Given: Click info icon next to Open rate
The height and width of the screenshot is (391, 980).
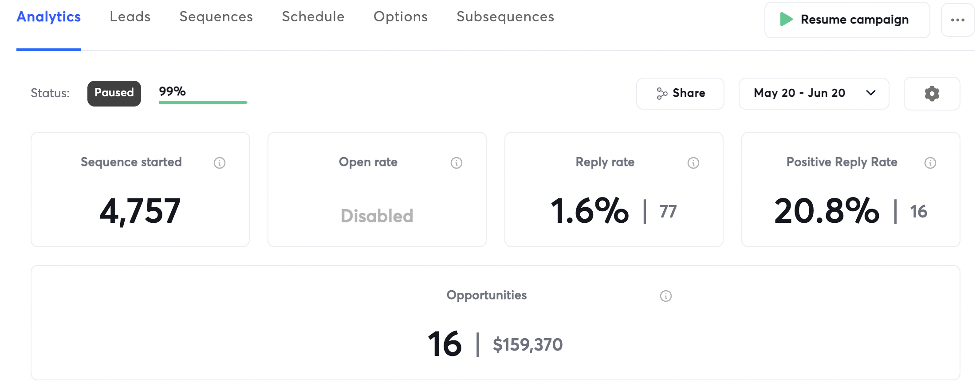Looking at the screenshot, I should click(457, 163).
